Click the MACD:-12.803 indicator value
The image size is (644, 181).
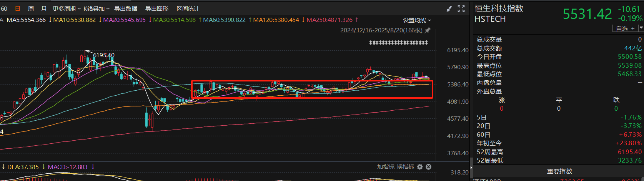pos(68,167)
